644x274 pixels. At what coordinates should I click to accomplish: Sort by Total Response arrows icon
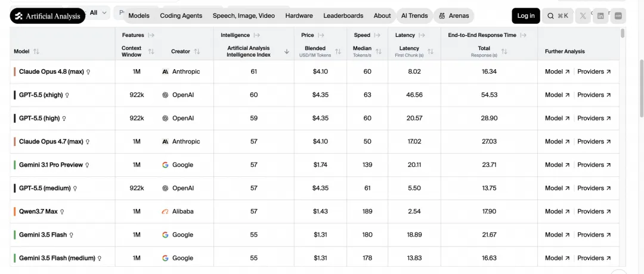click(504, 52)
